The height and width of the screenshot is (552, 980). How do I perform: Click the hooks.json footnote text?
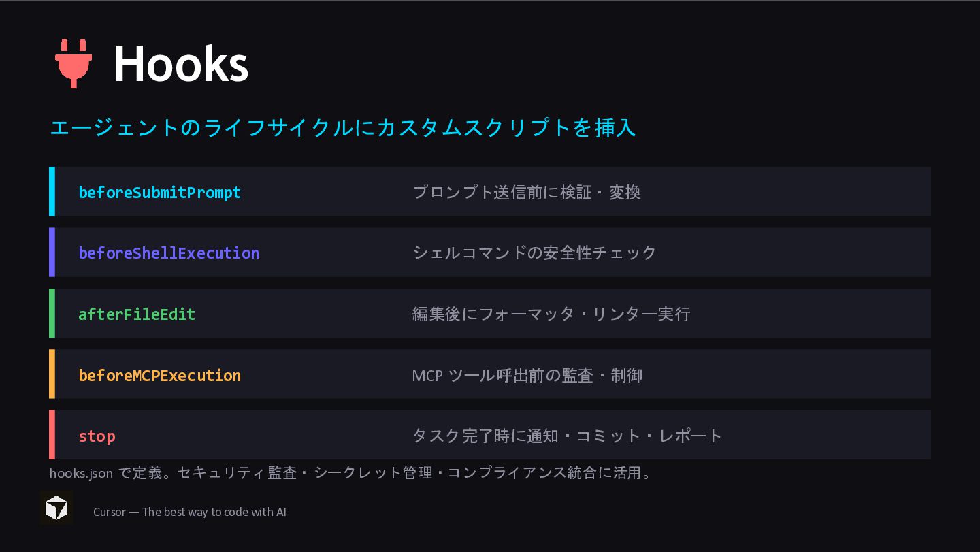pyautogui.click(x=352, y=472)
